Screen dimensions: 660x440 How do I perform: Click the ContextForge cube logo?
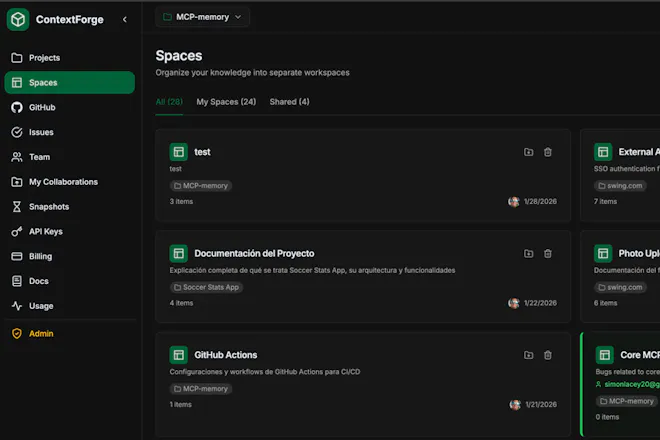pos(18,19)
